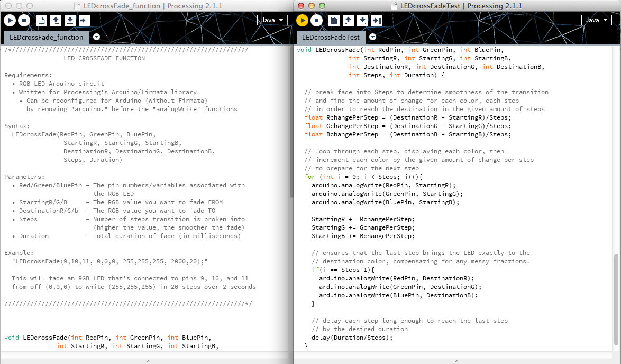The image size is (621, 364).
Task: Create new sketch in LEDcrossFadeTest window
Action: click(334, 20)
